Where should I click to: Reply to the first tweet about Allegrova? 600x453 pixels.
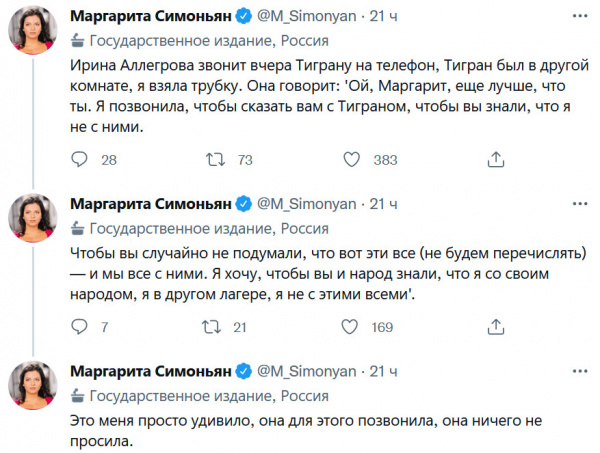pos(84,159)
